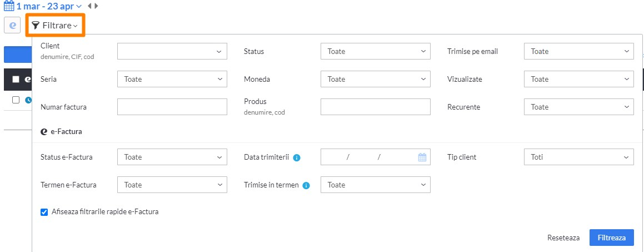Tick the select-all checkbox in table header
Screen dimensions: 644x252
pyautogui.click(x=16, y=80)
